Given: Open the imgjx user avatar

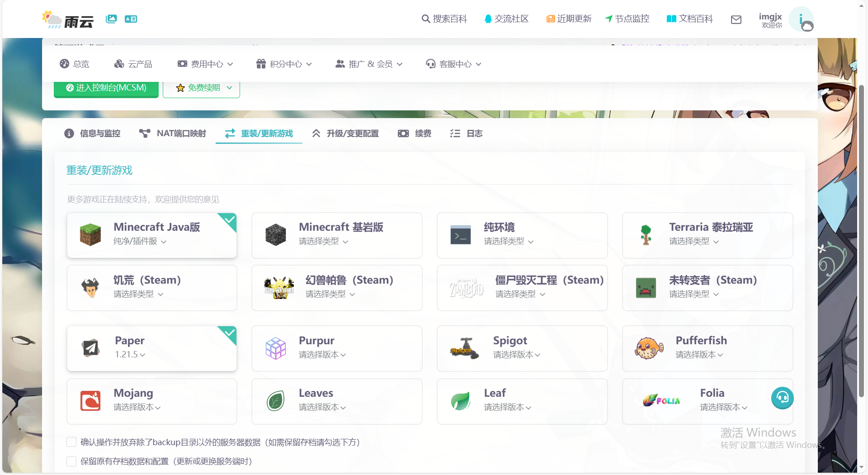Looking at the screenshot, I should click(801, 19).
